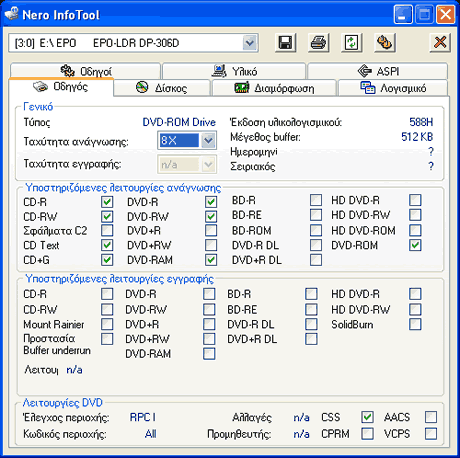460x458 pixels.
Task: Click the Save (floppy disk) icon
Action: point(285,43)
